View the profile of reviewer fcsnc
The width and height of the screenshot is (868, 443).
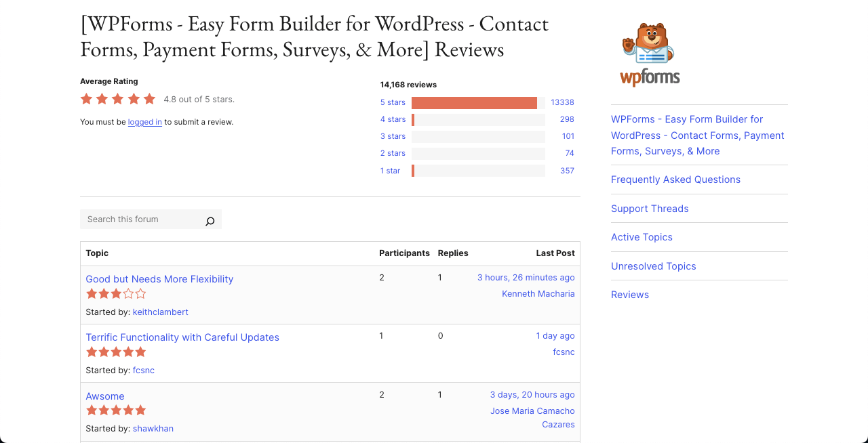pyautogui.click(x=144, y=370)
